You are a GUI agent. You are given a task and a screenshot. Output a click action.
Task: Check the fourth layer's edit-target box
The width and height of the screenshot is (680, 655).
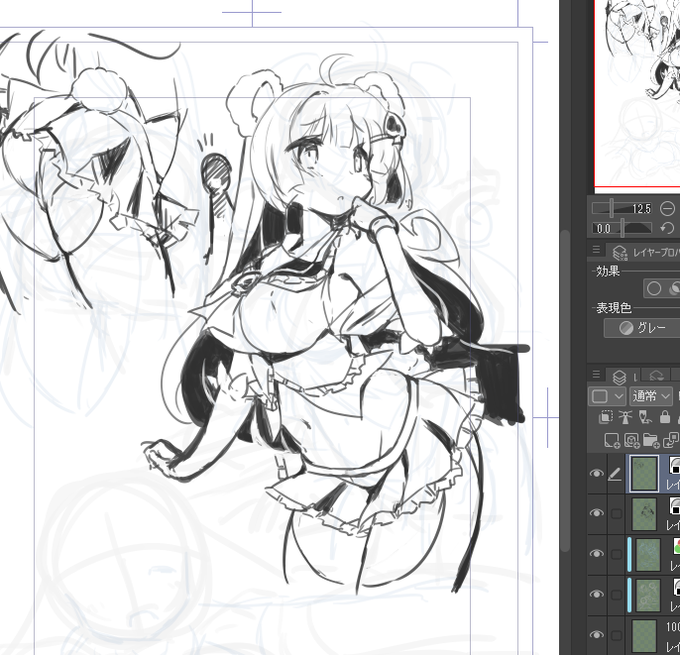click(616, 595)
